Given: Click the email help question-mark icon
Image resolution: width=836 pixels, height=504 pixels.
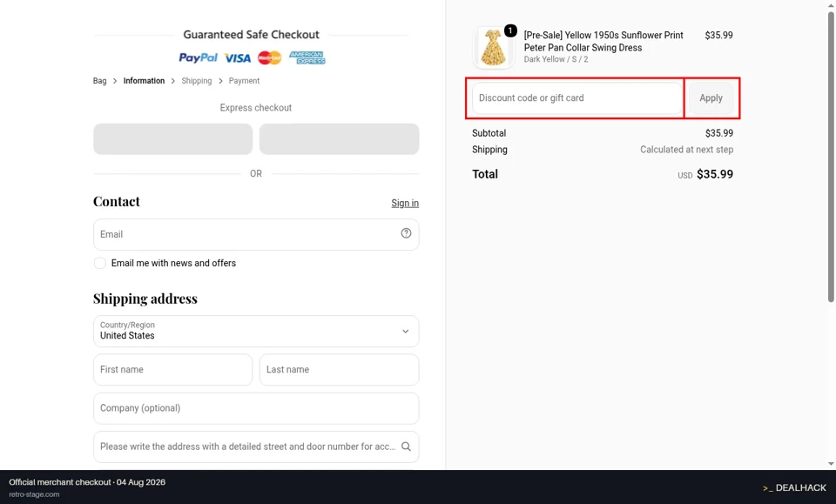Looking at the screenshot, I should pos(406,233).
